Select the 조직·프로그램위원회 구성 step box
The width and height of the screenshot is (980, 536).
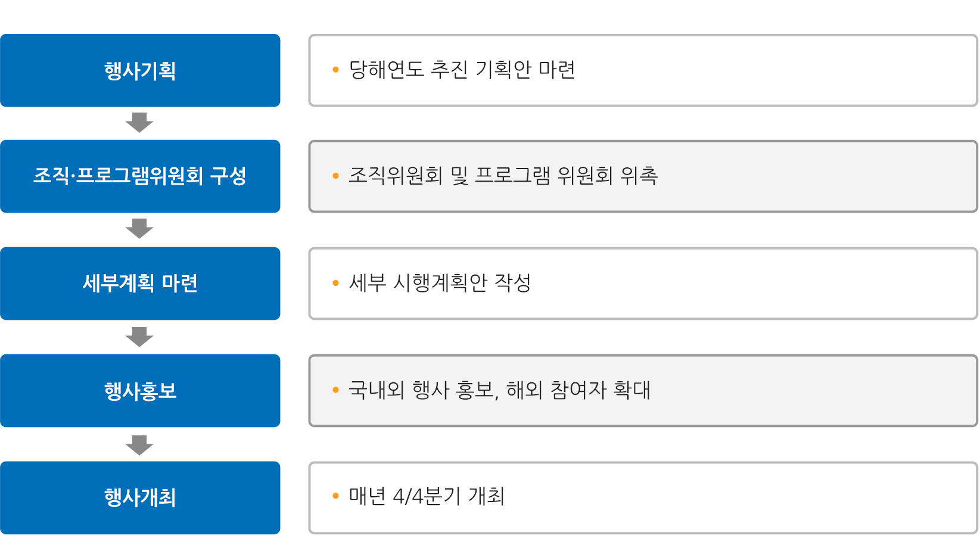pos(140,176)
